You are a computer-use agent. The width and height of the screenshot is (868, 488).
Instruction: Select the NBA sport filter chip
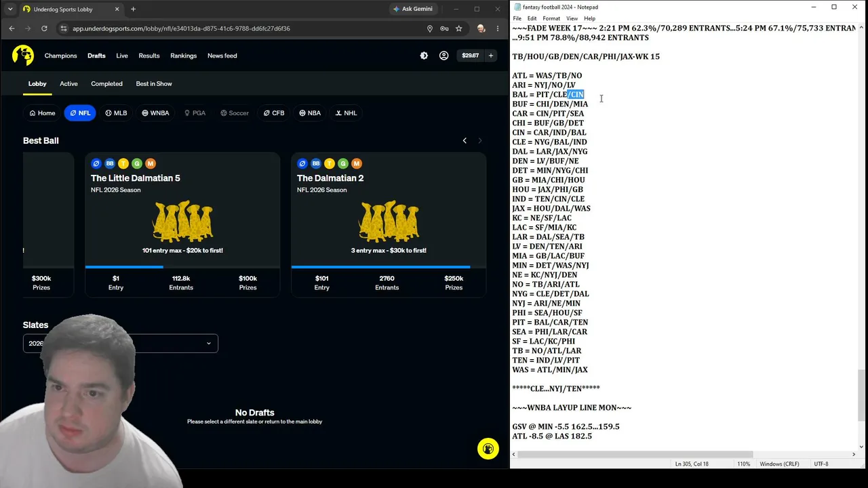[310, 113]
